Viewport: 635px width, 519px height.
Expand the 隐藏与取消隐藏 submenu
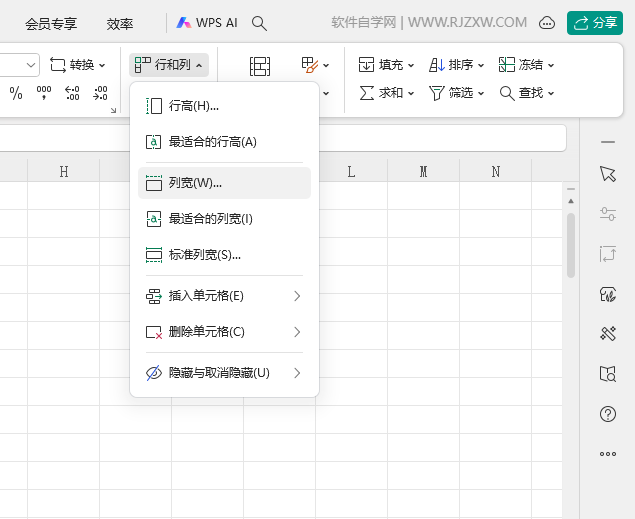(224, 373)
